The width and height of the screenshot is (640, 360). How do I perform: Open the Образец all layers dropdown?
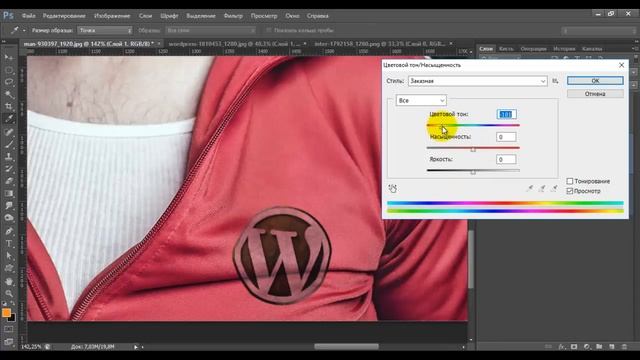(x=211, y=30)
